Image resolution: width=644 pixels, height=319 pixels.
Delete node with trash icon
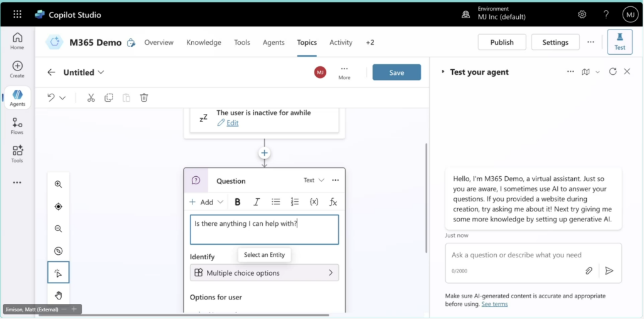[x=144, y=98]
